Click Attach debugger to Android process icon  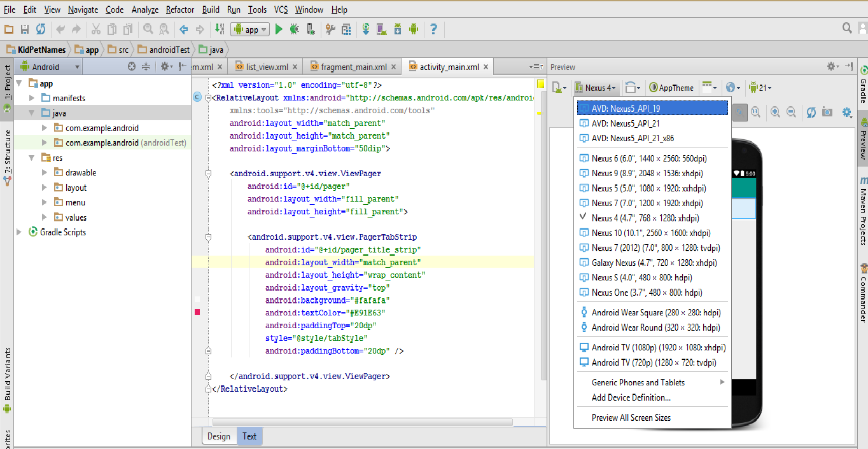[311, 29]
